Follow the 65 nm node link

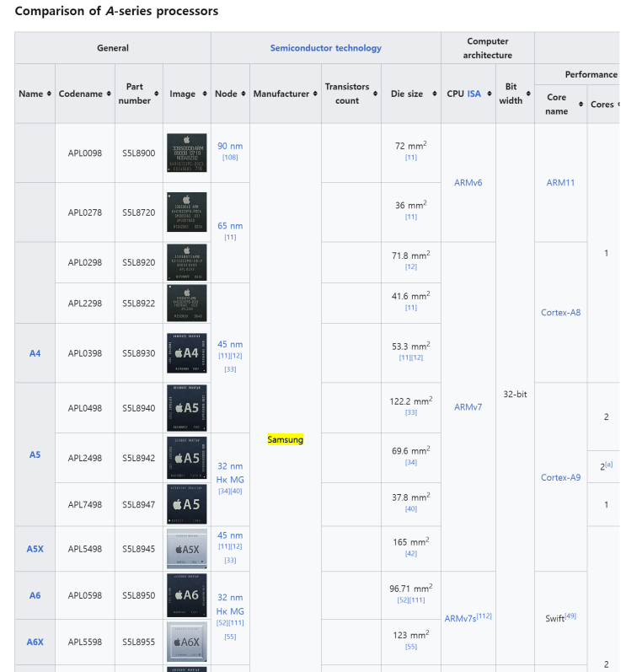pos(230,226)
